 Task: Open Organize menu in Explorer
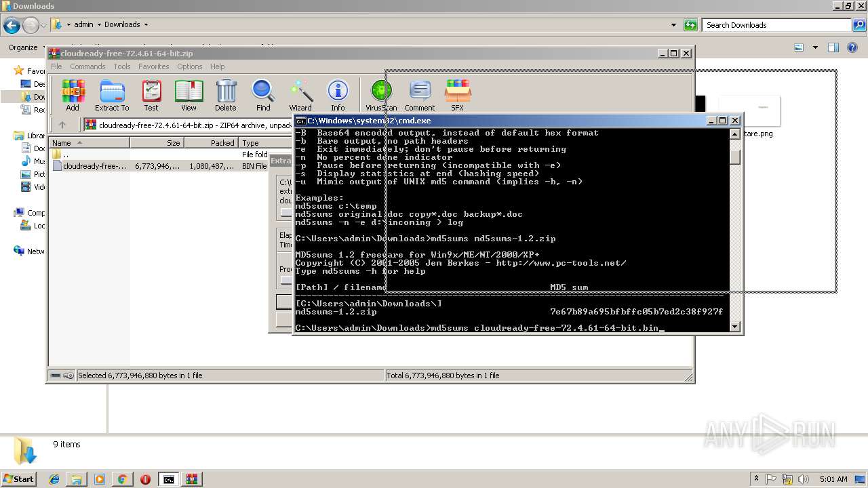[x=22, y=47]
